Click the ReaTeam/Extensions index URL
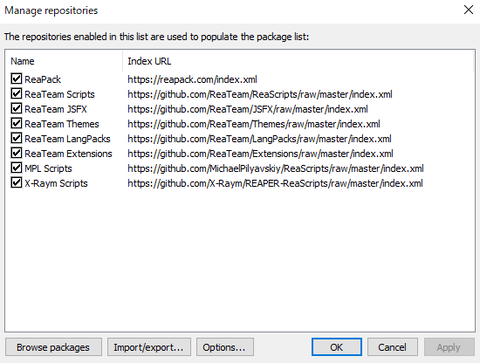The image size is (480, 363). click(260, 154)
